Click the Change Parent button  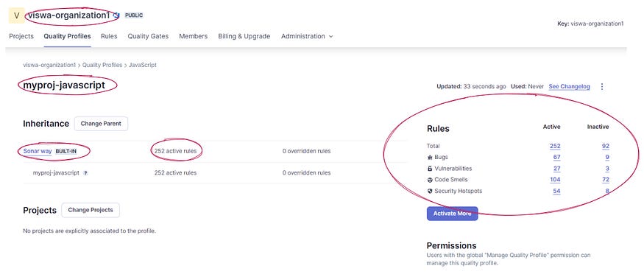[101, 124]
